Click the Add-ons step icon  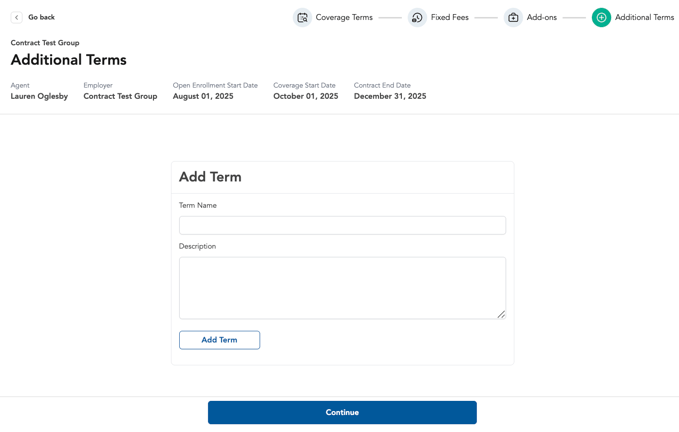[x=513, y=17]
